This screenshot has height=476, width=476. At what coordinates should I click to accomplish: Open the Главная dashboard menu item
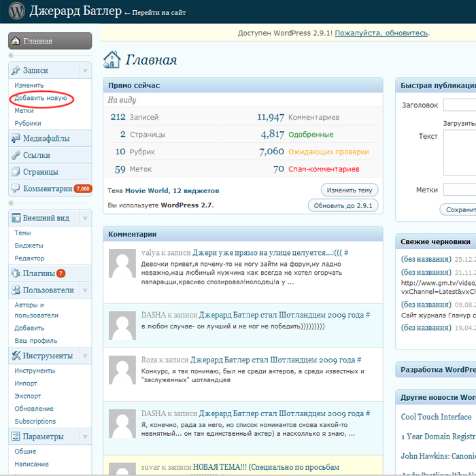tap(50, 41)
